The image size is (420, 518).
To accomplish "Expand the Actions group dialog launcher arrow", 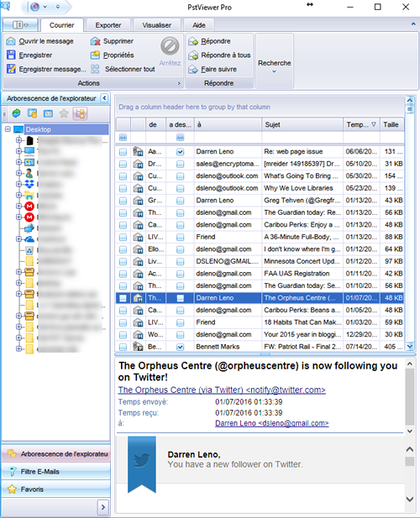I will pos(179,83).
